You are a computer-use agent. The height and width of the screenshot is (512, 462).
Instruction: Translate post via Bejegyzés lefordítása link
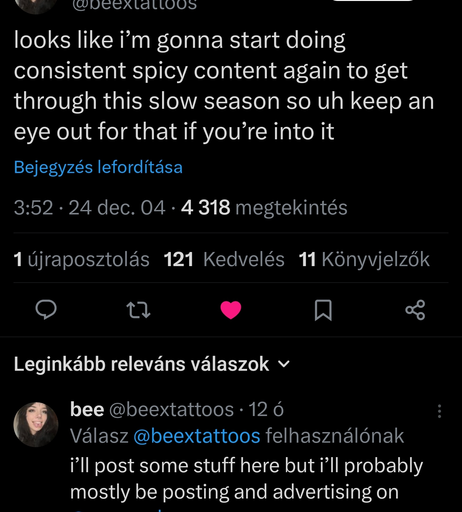point(98,167)
